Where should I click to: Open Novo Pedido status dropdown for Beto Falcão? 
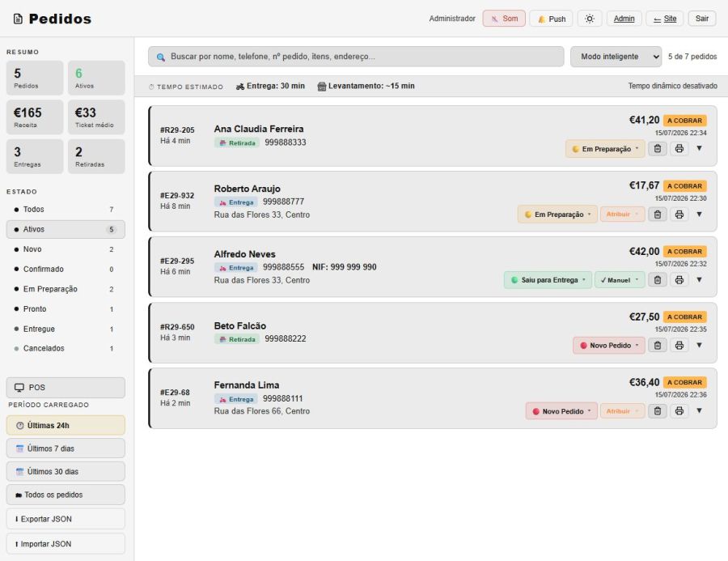point(608,346)
